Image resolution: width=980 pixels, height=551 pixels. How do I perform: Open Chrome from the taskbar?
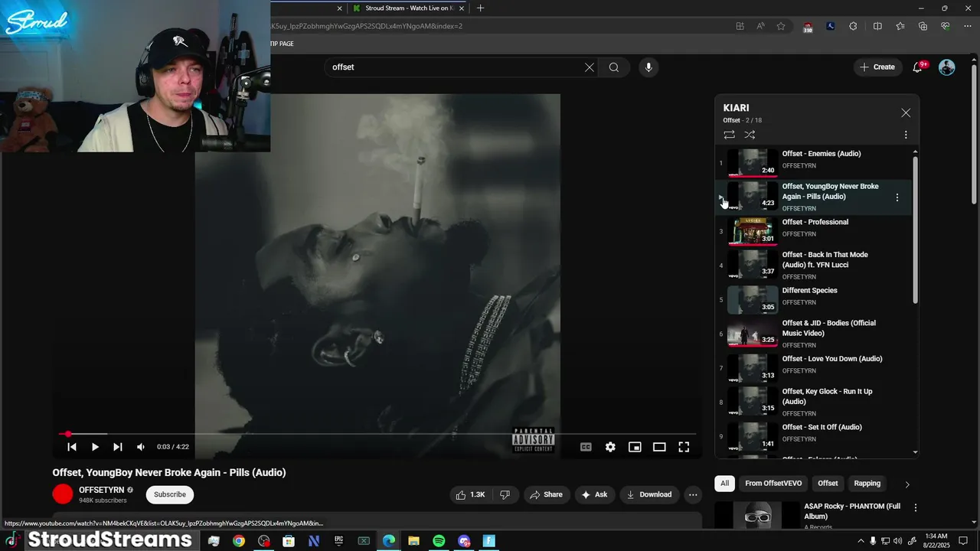coord(239,541)
